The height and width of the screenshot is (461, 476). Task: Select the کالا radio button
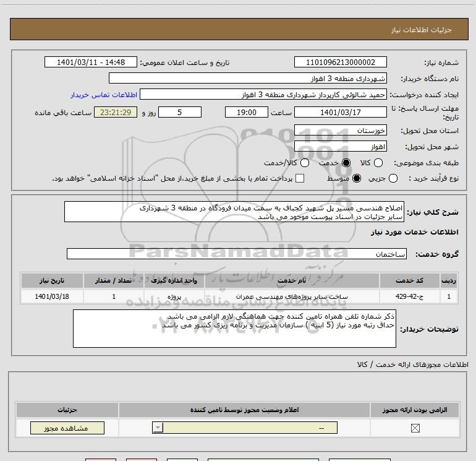(378, 163)
